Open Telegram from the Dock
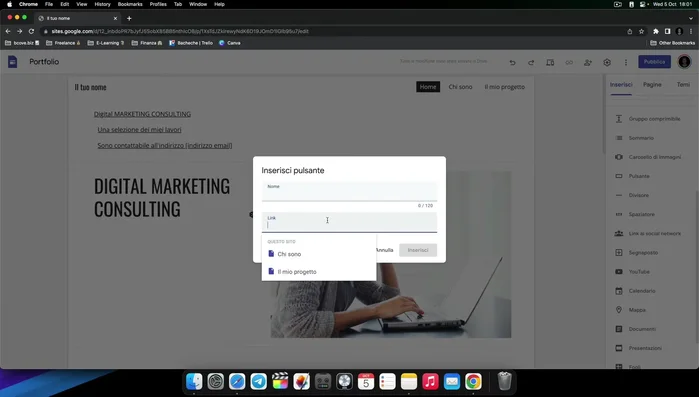Viewport: 699px width, 397px height. [x=259, y=381]
